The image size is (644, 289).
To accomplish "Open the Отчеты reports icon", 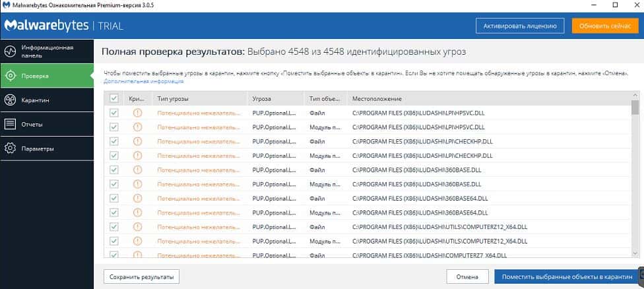I will pos(11,124).
